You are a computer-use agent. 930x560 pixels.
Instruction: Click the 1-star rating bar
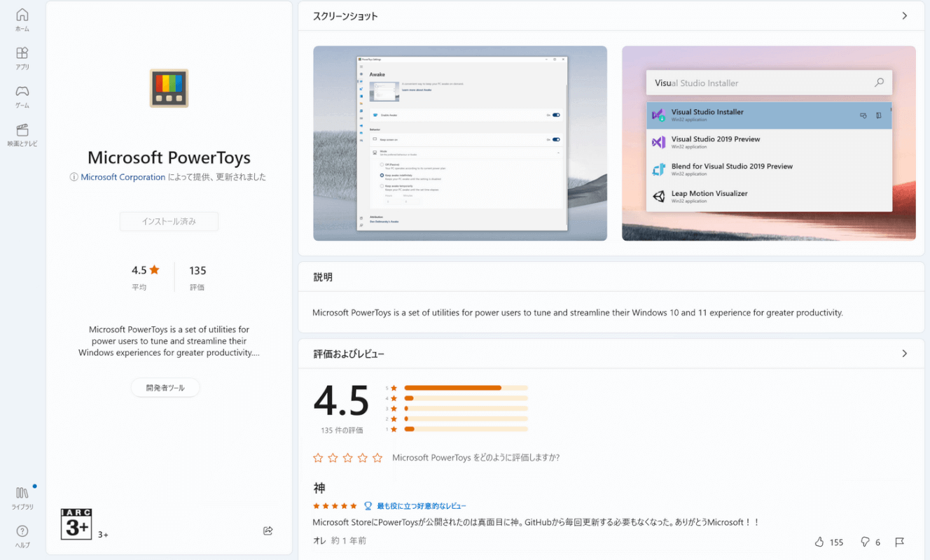(466, 429)
